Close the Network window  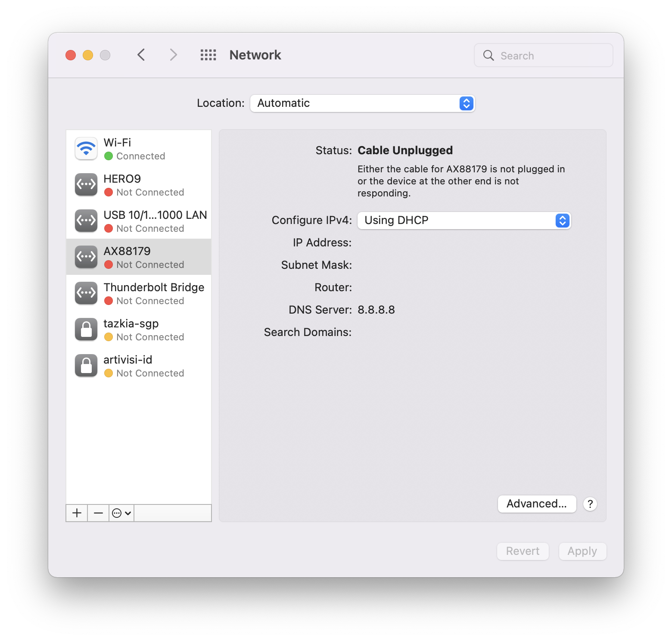tap(71, 55)
